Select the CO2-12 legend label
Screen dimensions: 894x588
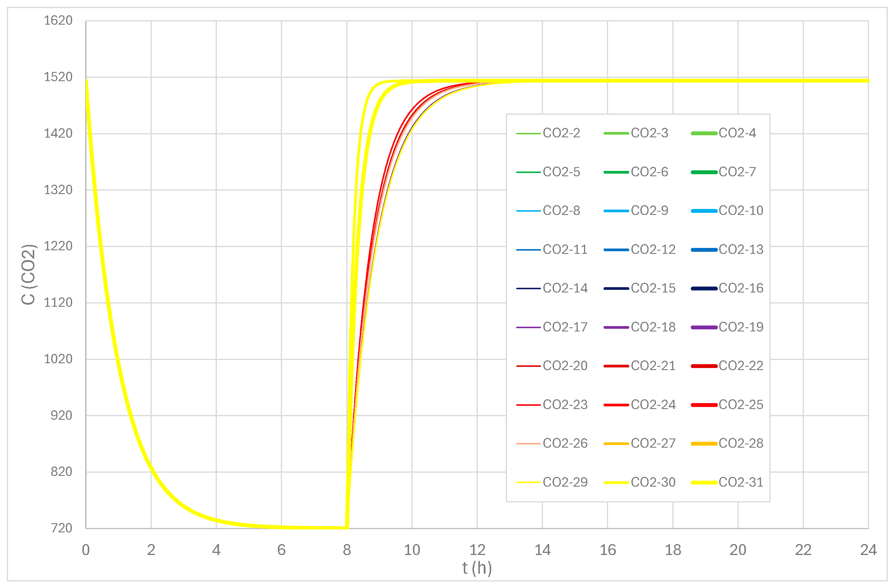653,249
